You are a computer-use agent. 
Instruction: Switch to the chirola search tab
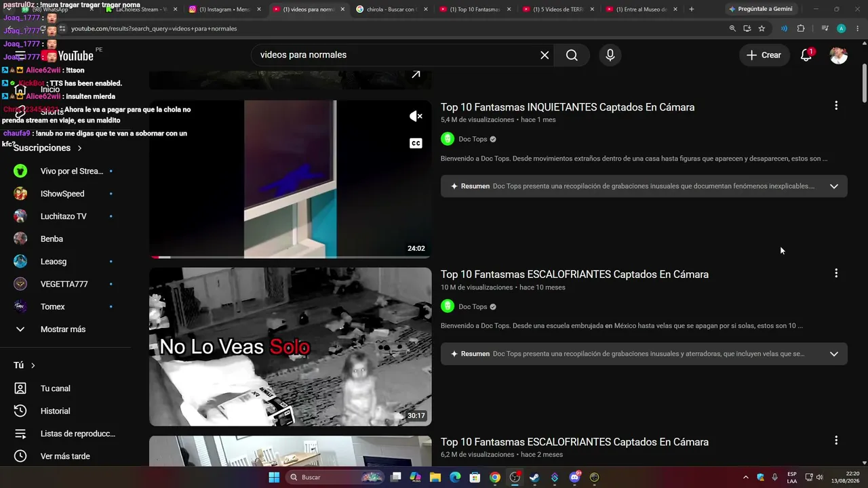point(391,9)
